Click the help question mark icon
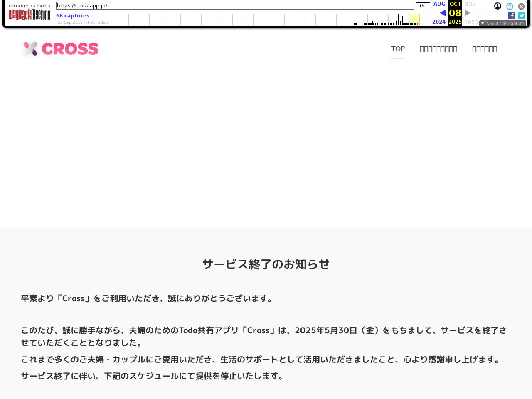 [x=510, y=6]
